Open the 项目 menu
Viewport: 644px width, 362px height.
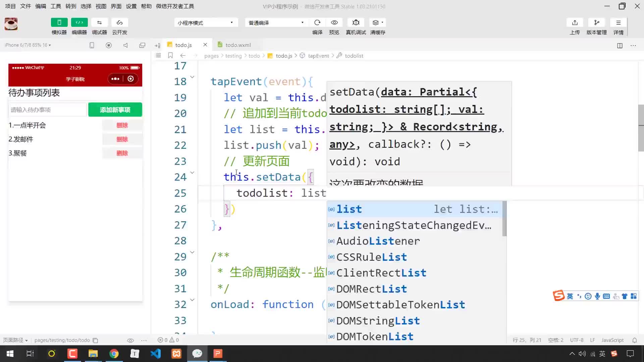[x=10, y=6]
